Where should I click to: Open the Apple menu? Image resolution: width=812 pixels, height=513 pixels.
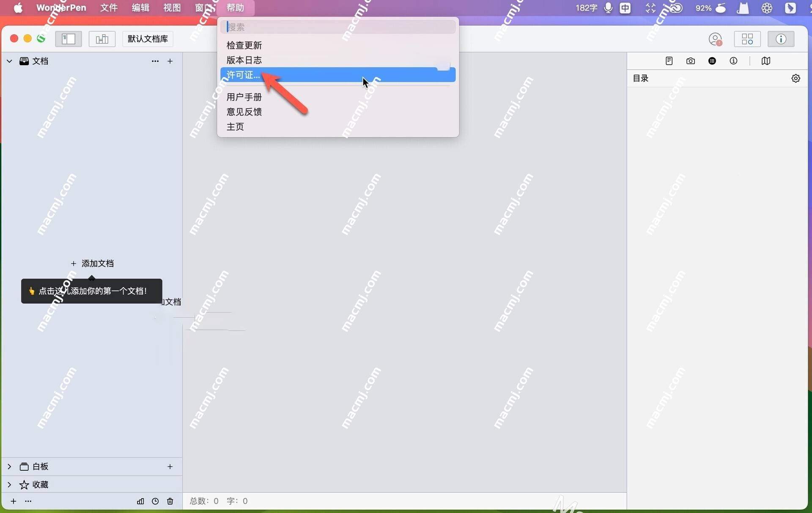pyautogui.click(x=18, y=8)
